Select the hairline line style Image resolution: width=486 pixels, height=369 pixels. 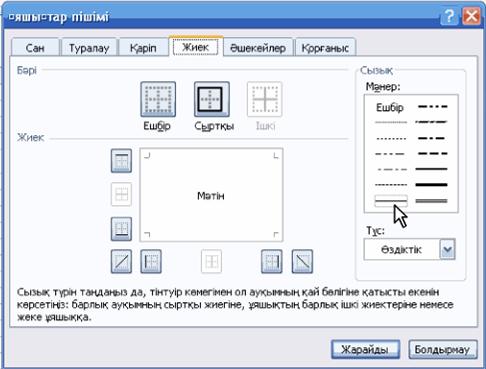pyautogui.click(x=391, y=122)
